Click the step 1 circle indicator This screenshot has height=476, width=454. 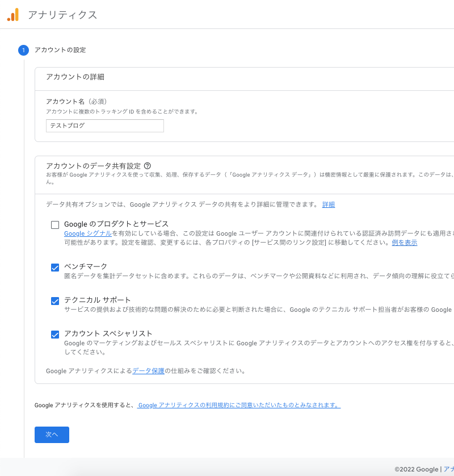point(23,50)
